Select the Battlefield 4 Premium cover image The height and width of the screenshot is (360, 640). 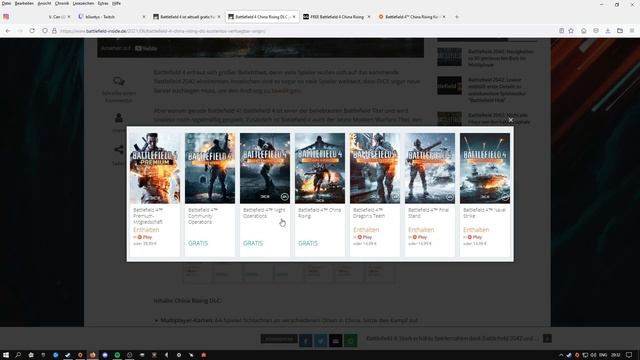155,168
